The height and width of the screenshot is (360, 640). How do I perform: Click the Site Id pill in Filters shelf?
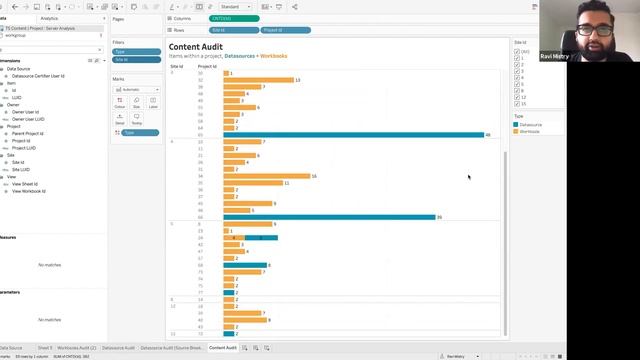[x=136, y=60]
